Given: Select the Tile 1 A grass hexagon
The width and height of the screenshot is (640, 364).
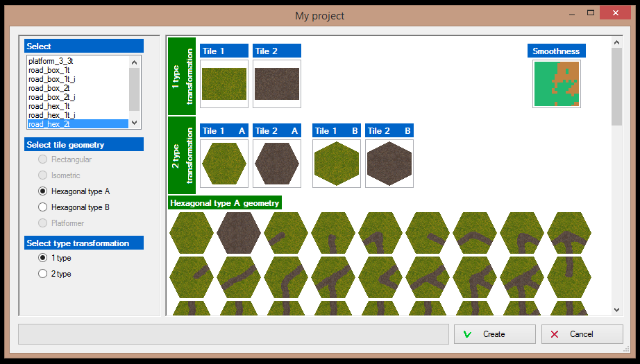Looking at the screenshot, I should [224, 164].
